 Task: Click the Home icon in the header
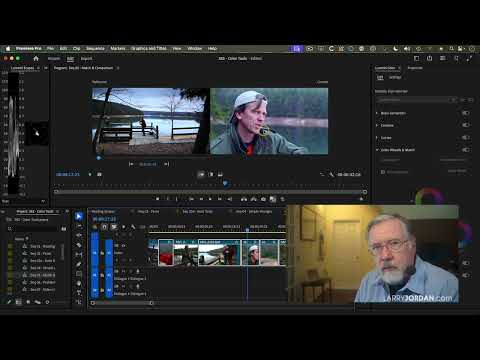click(x=36, y=58)
